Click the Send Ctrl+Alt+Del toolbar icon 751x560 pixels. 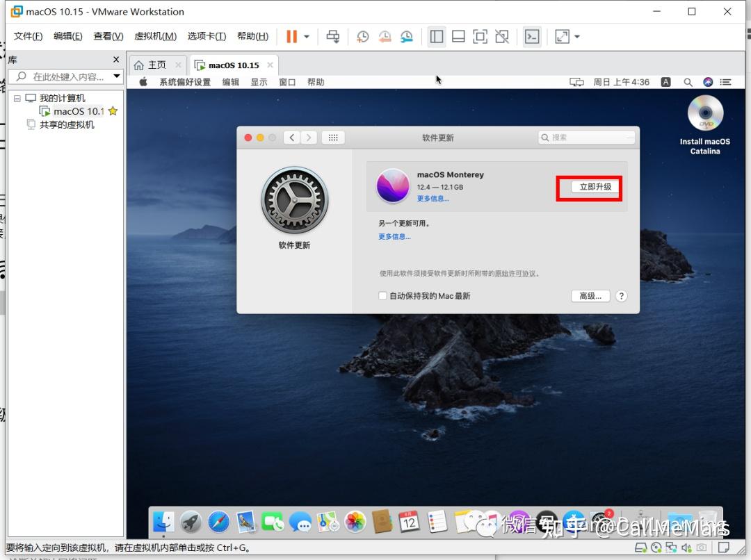[x=333, y=36]
